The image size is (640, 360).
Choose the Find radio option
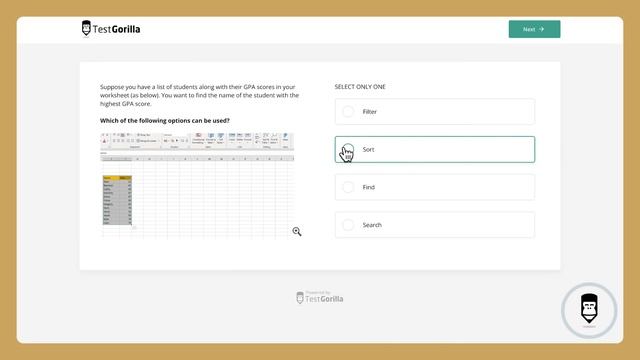435,187
